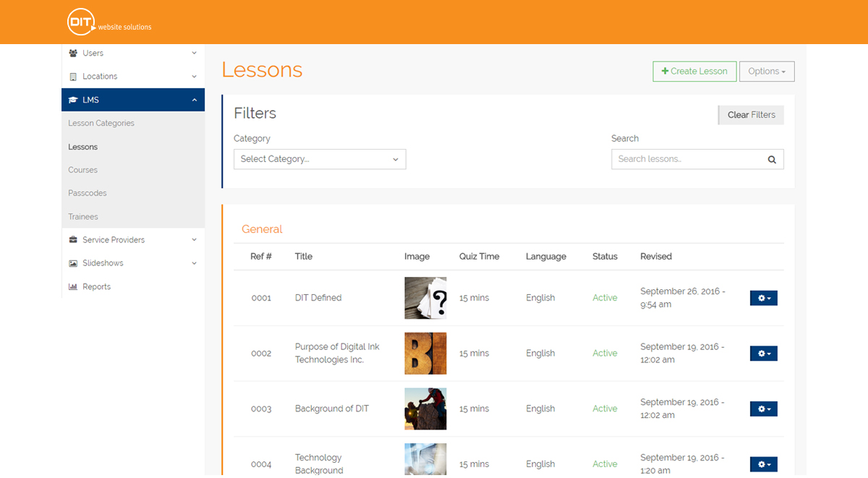Click the Locations building icon
The width and height of the screenshot is (868, 478).
click(x=73, y=77)
